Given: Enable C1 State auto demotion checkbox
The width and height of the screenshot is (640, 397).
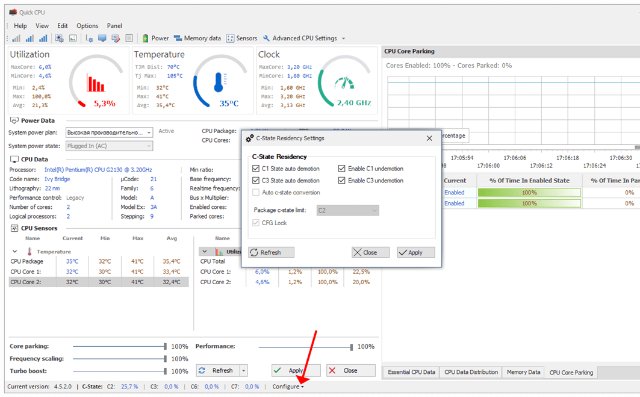Looking at the screenshot, I should [x=256, y=169].
